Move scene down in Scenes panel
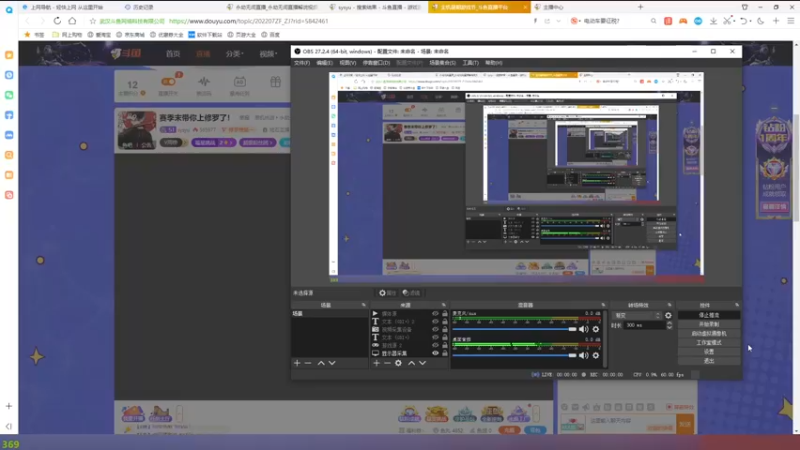This screenshot has width=800, height=450. [x=332, y=363]
